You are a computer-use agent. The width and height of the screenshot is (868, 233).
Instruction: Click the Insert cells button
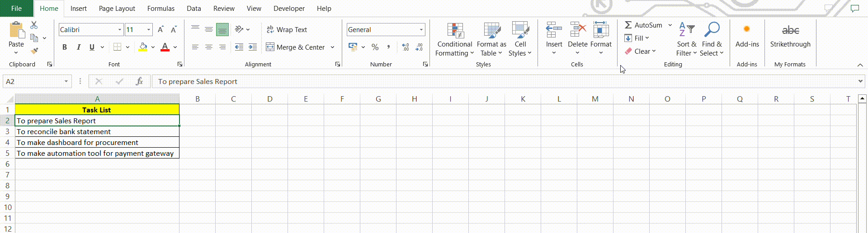[x=554, y=38]
